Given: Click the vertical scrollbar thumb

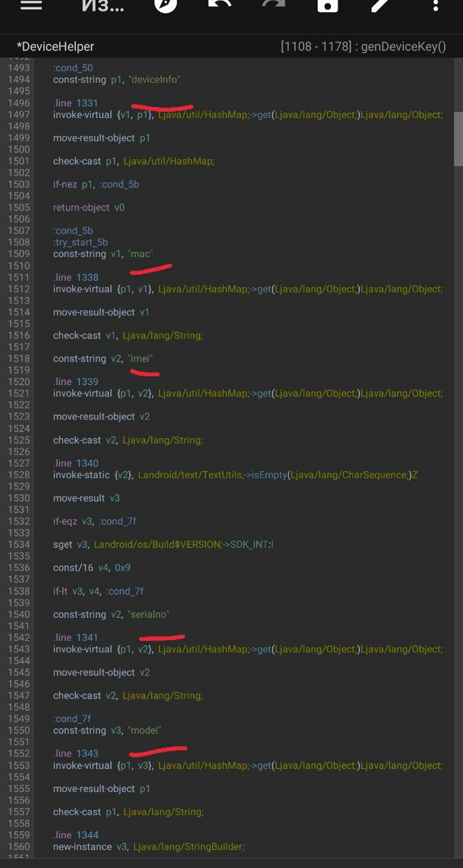Looking at the screenshot, I should point(458,139).
